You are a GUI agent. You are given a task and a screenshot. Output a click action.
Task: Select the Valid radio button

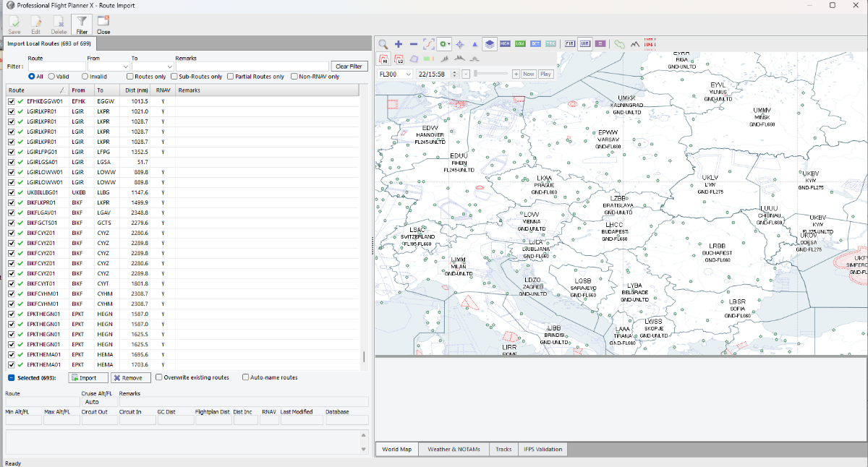51,77
